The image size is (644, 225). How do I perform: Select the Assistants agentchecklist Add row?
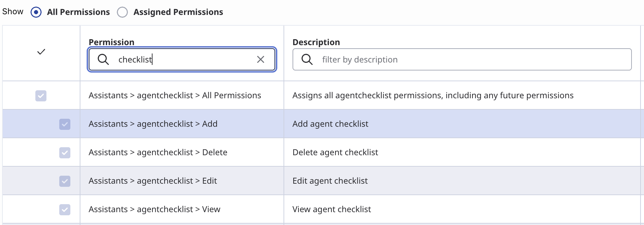(153, 124)
